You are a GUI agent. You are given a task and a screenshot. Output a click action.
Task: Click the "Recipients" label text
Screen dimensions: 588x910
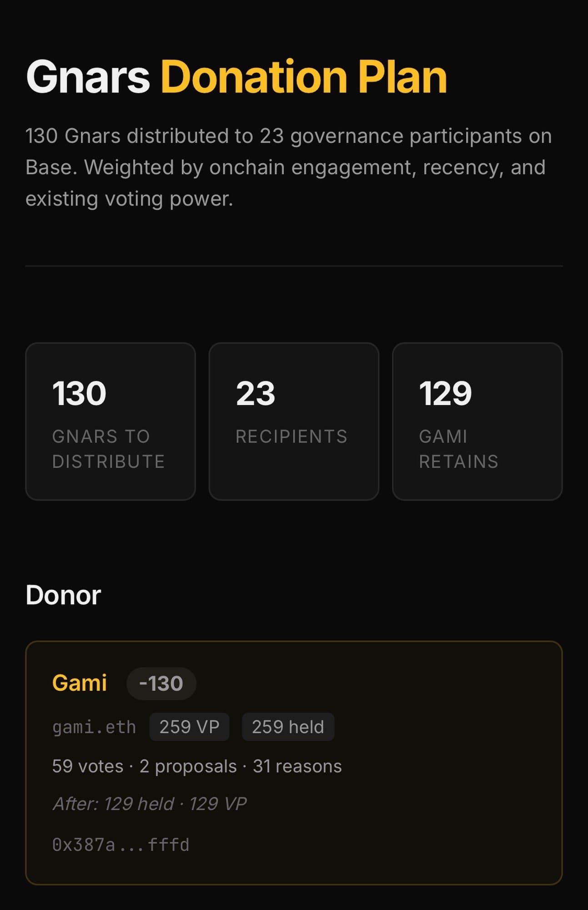click(x=291, y=436)
